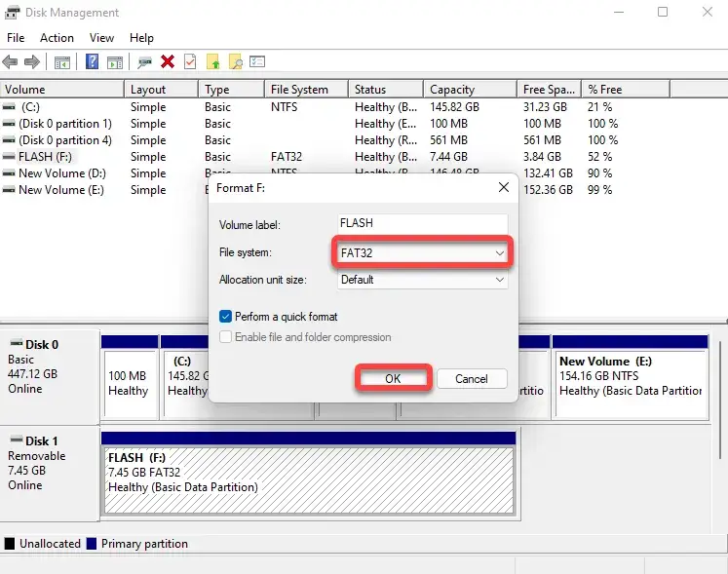Click the Back arrow in the toolbar
This screenshot has height=574, width=728.
(11, 61)
